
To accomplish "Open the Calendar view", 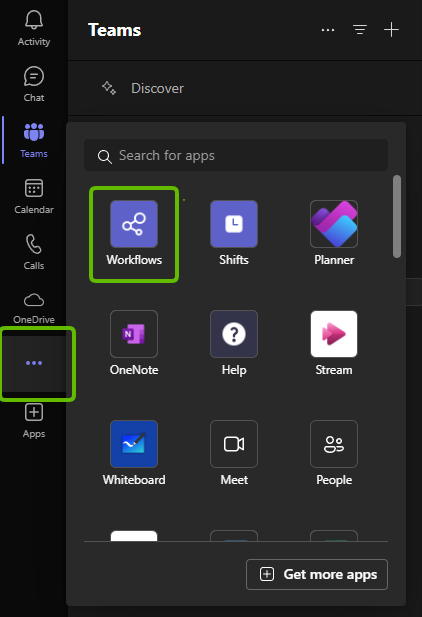I will pyautogui.click(x=34, y=196).
